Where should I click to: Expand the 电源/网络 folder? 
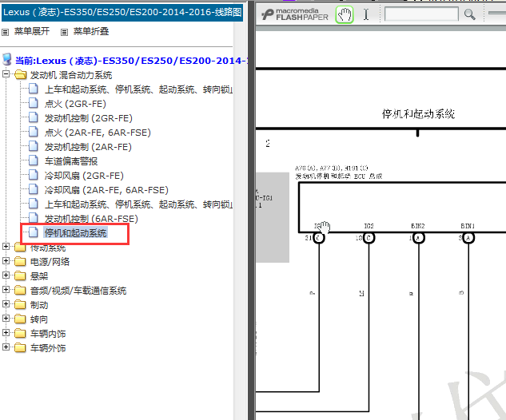pos(6,260)
